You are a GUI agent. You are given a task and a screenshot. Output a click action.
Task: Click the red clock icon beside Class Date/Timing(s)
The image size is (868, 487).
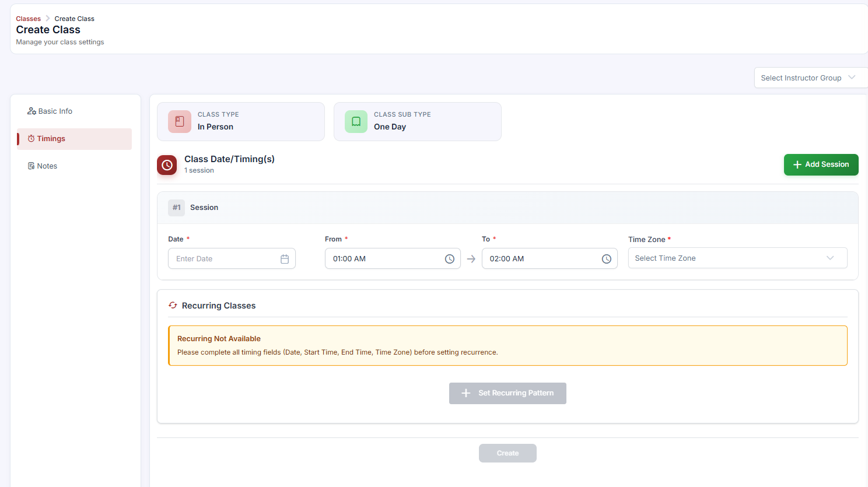click(167, 165)
